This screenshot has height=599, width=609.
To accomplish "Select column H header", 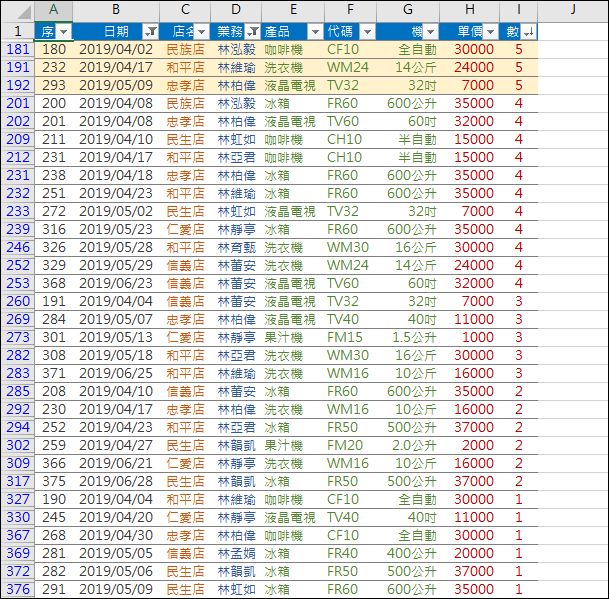I will (470, 10).
